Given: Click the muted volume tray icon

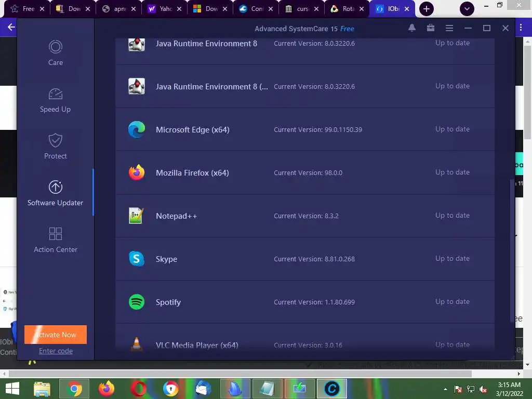Looking at the screenshot, I should click(484, 389).
